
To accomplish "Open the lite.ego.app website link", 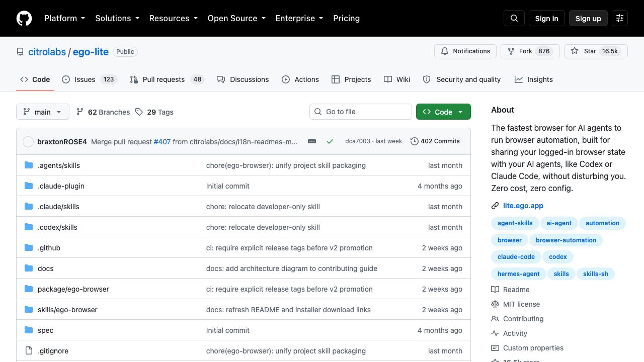I will coord(523,206).
